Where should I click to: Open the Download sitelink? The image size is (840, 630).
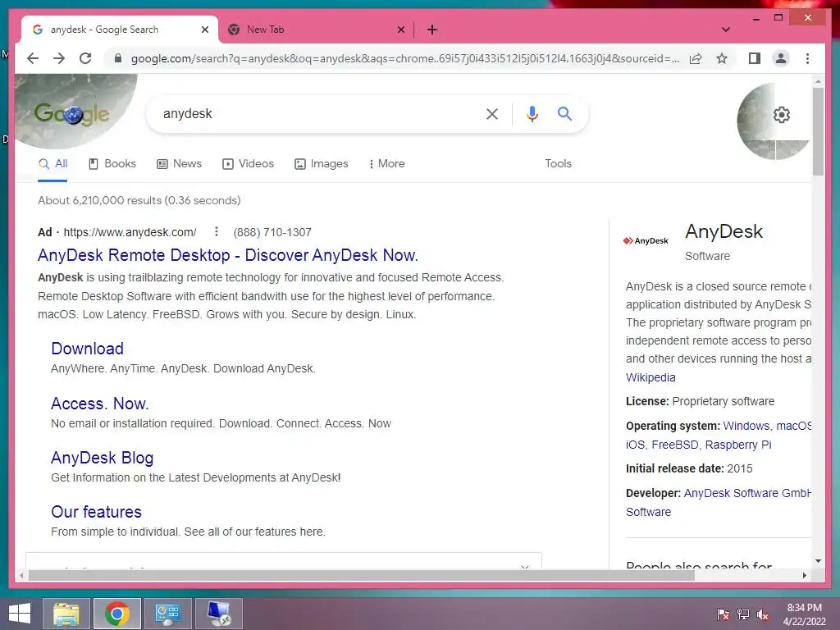[87, 349]
